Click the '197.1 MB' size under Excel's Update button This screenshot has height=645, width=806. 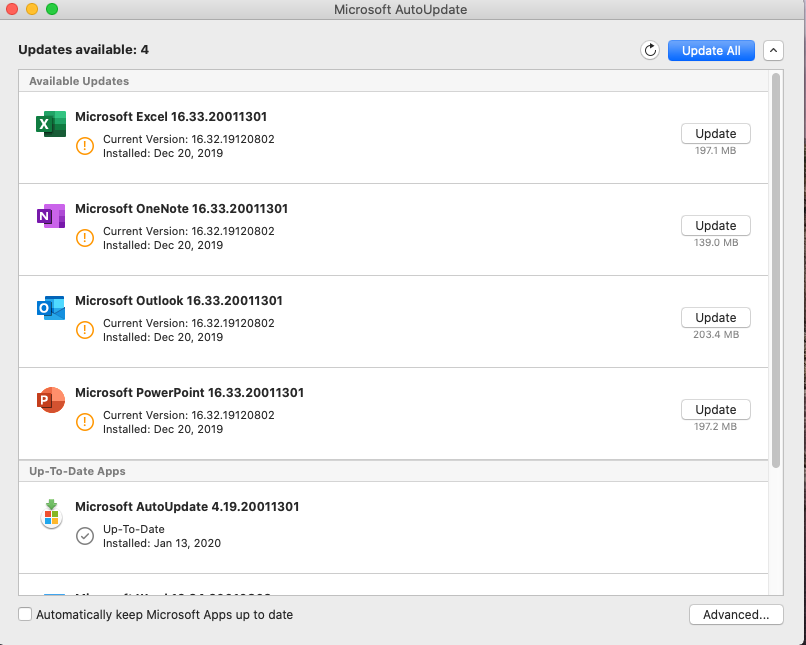click(716, 151)
